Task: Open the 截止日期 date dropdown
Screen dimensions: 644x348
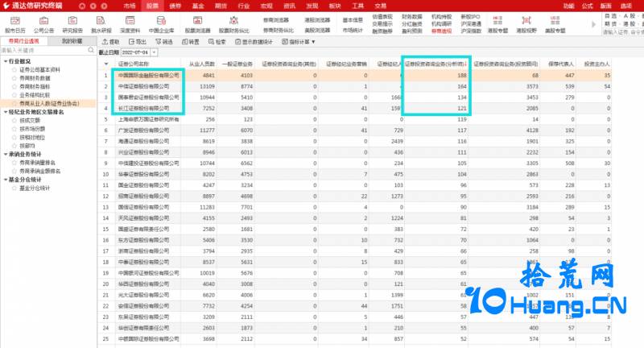Action: pyautogui.click(x=154, y=52)
